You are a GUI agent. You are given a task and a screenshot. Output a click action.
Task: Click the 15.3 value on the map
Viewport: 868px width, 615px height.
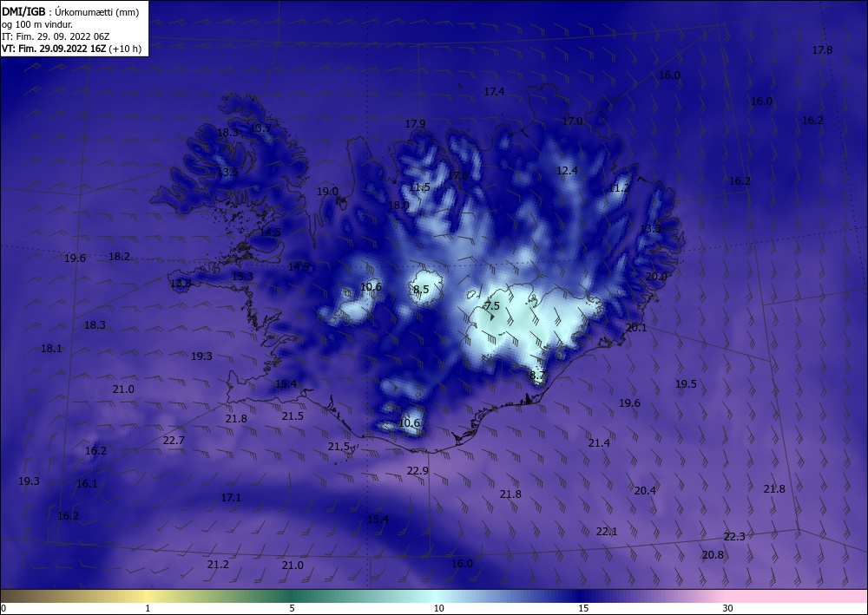pos(242,277)
